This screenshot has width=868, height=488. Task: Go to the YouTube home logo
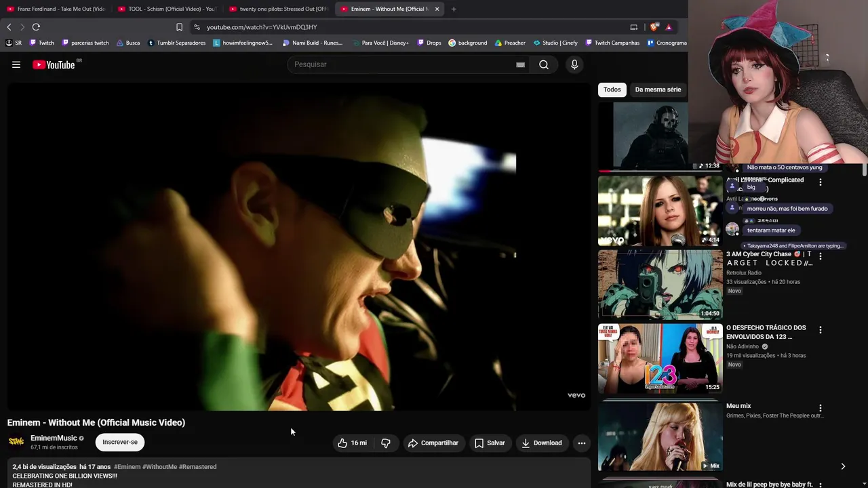(x=54, y=64)
